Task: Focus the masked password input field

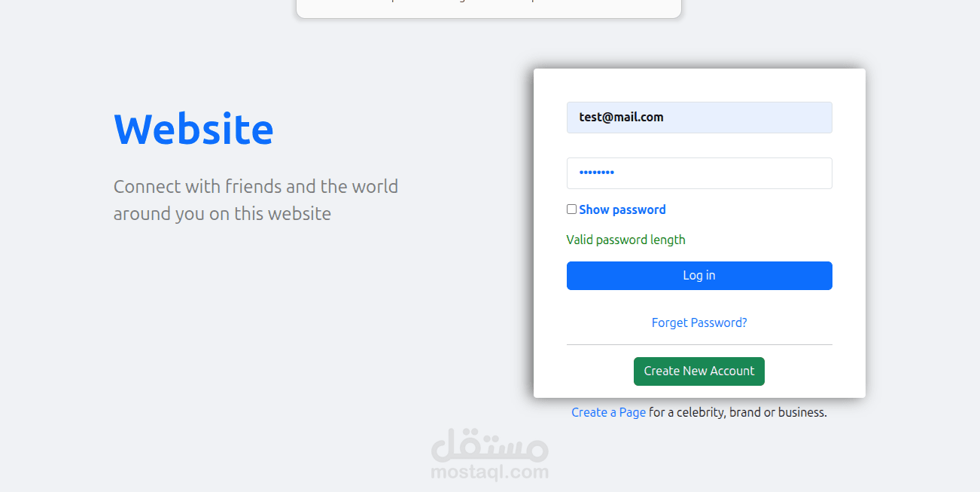Action: tap(699, 173)
